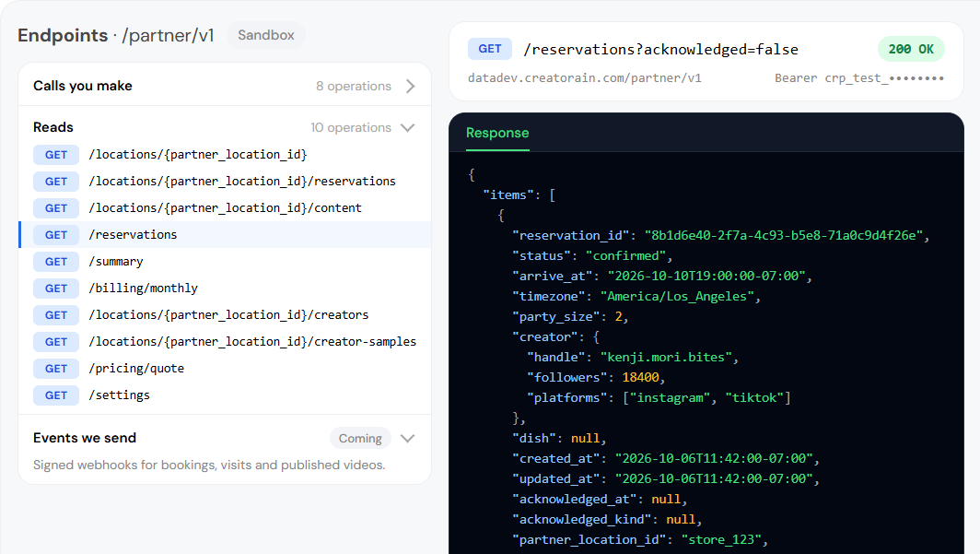The image size is (980, 554).
Task: Click the "instagram" platform value
Action: click(670, 397)
